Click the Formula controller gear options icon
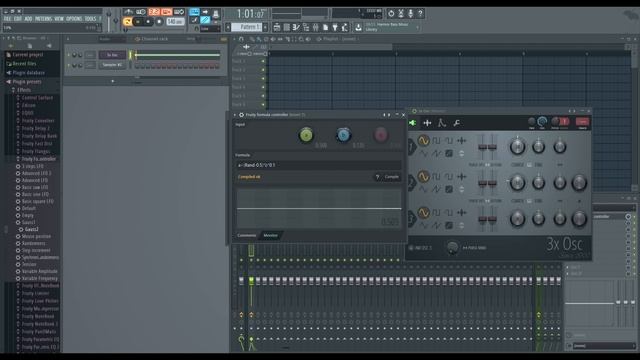640x360 pixels. (x=241, y=115)
